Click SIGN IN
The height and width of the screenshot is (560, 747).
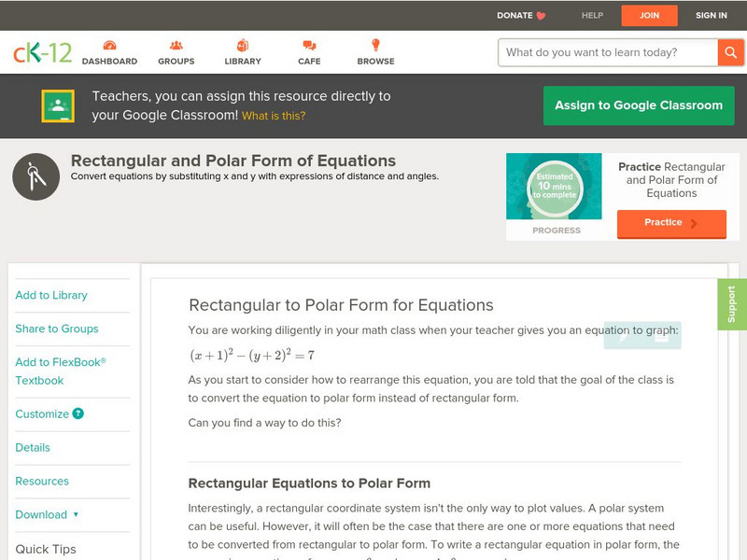(711, 15)
